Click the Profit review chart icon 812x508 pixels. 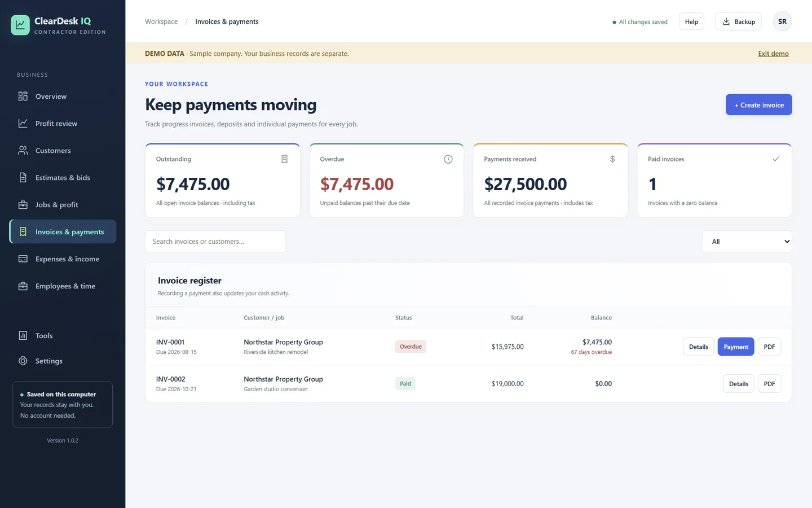coord(23,124)
